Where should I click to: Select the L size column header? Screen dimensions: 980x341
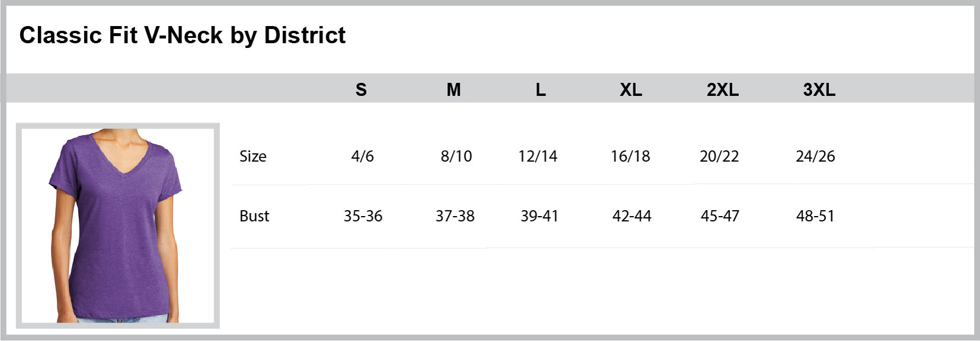(540, 89)
